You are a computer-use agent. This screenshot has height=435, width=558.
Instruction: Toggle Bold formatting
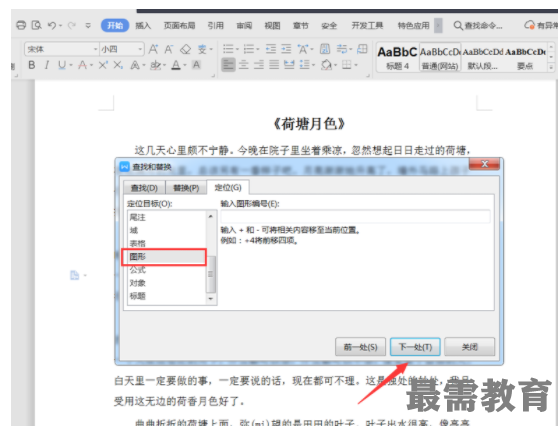click(x=32, y=65)
